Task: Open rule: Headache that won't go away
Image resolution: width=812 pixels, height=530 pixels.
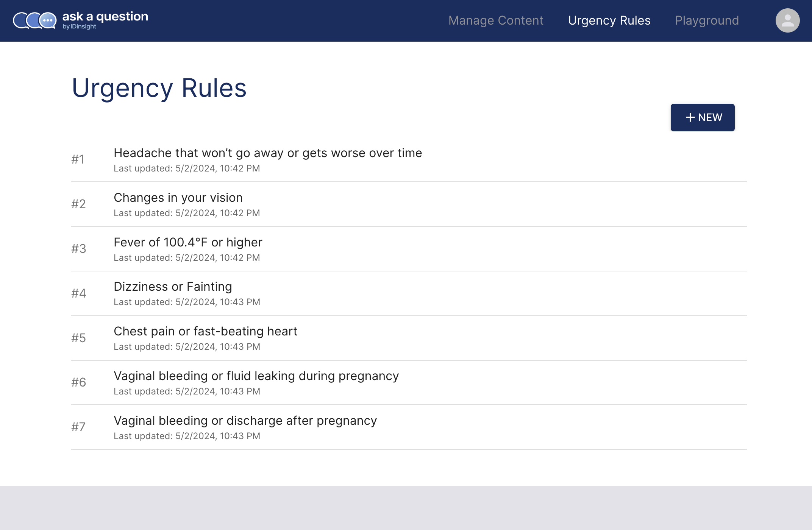Action: click(268, 153)
